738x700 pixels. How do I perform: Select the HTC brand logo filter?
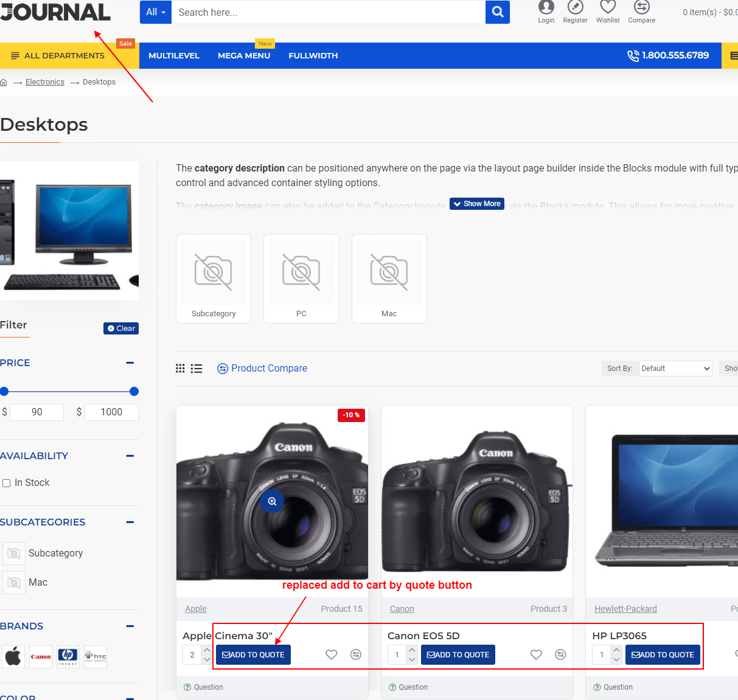coord(96,657)
